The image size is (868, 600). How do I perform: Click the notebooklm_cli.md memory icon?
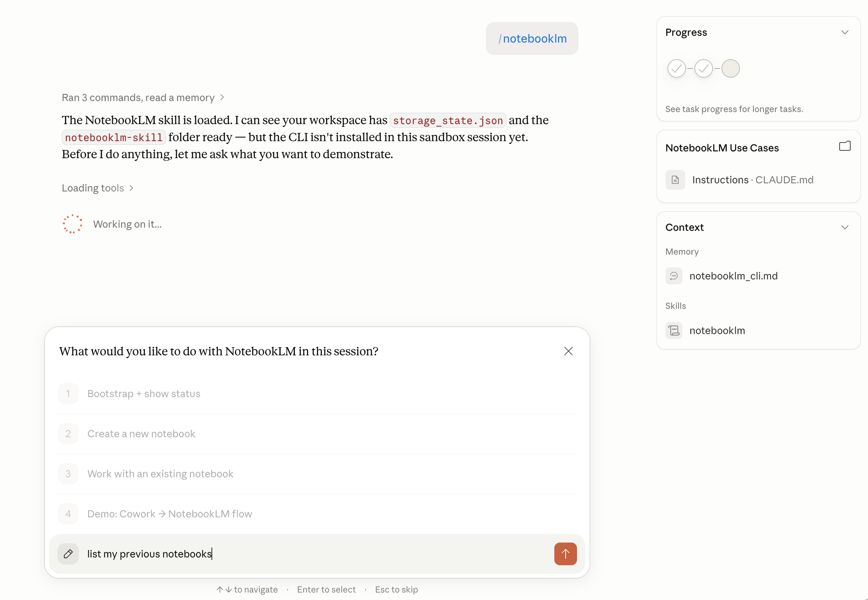(674, 276)
